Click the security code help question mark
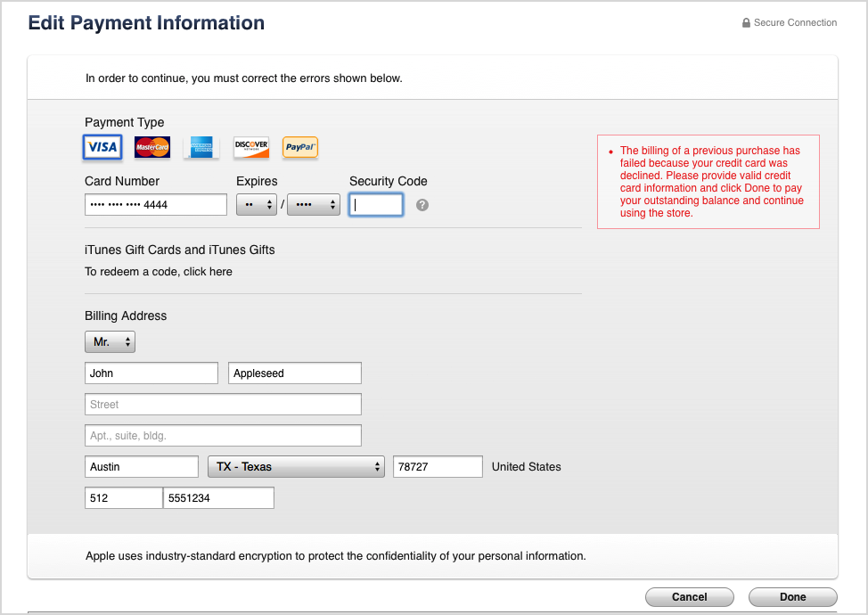This screenshot has width=868, height=615. [x=422, y=205]
